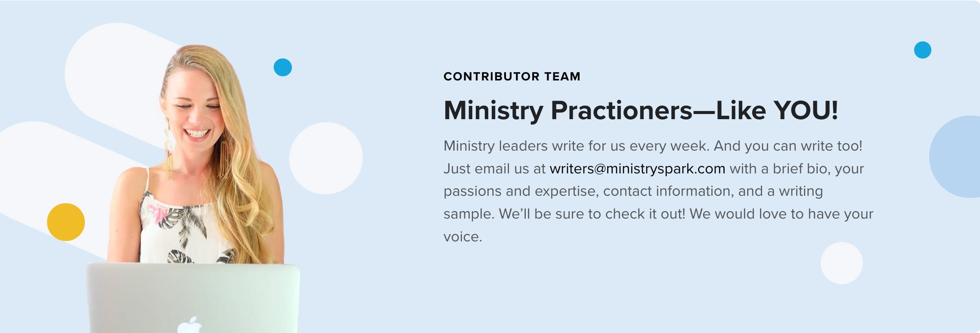This screenshot has height=333, width=980.
Task: Click 'We'll be sure to check it out!'
Action: (x=592, y=214)
